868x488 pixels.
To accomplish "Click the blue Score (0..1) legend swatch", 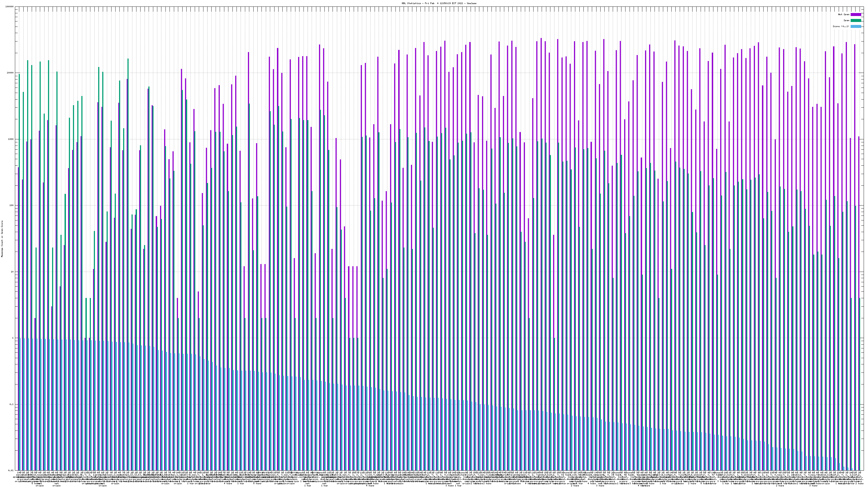I will pyautogui.click(x=856, y=26).
